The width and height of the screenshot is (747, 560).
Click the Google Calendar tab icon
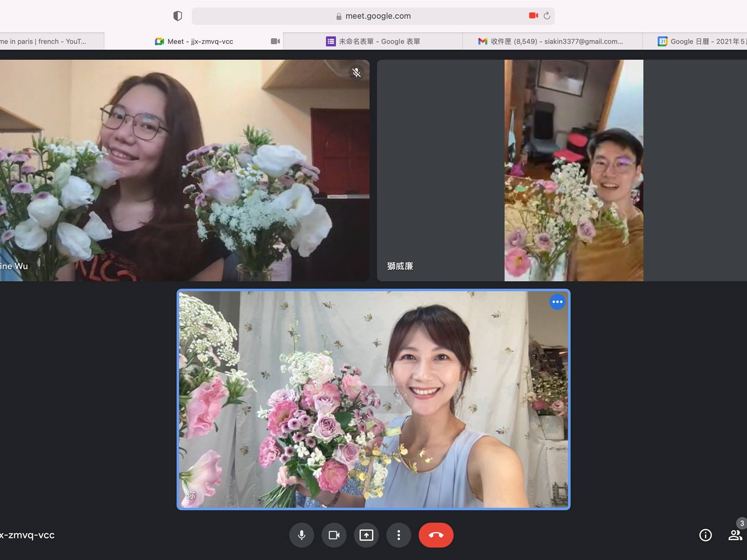click(x=662, y=41)
